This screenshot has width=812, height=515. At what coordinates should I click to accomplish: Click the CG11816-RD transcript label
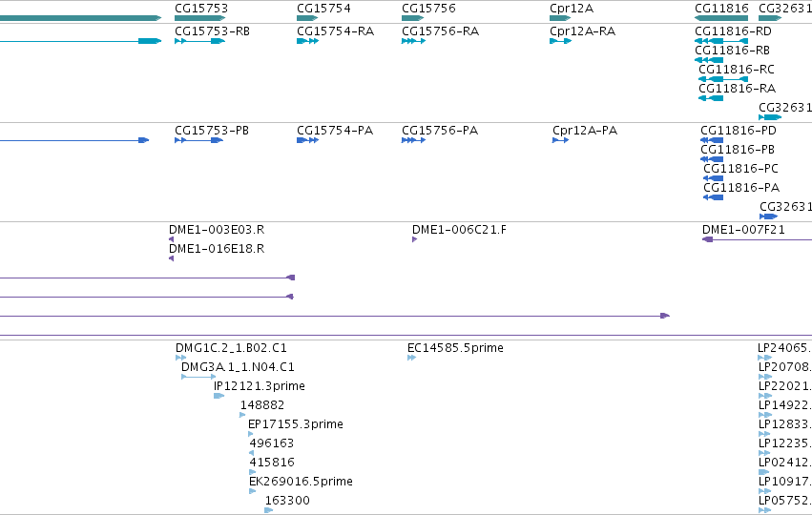734,31
